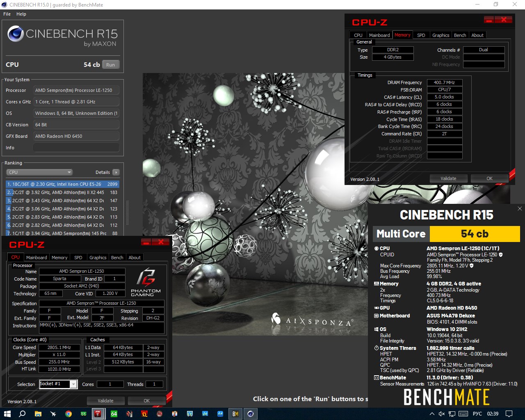Open the touch keyboard tray icon
Viewport: 525px width, 420px height.
pos(463,414)
